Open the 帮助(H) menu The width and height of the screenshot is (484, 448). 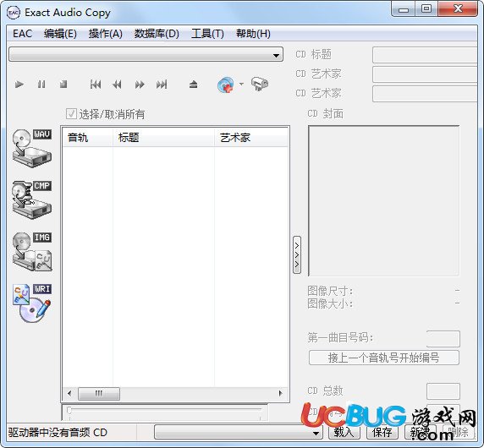pos(253,33)
